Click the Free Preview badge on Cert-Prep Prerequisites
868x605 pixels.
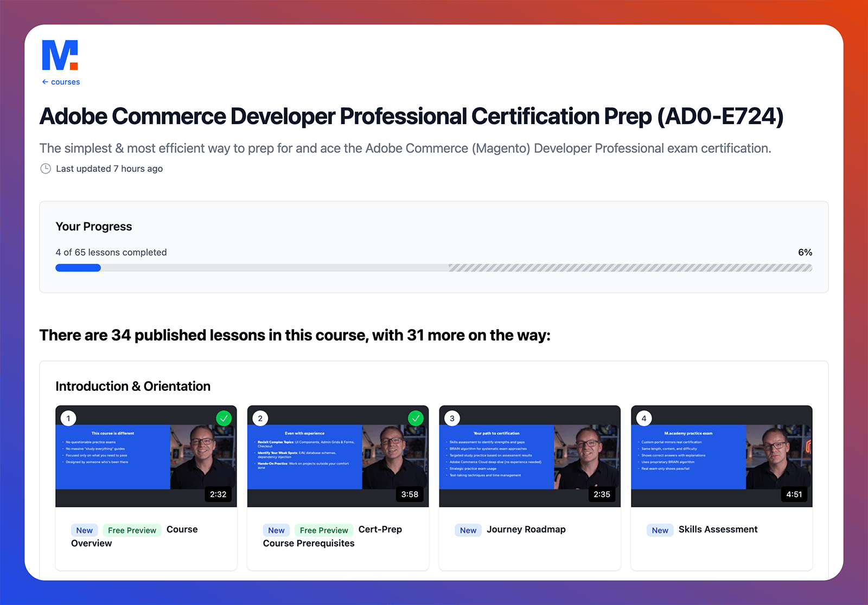pos(324,530)
